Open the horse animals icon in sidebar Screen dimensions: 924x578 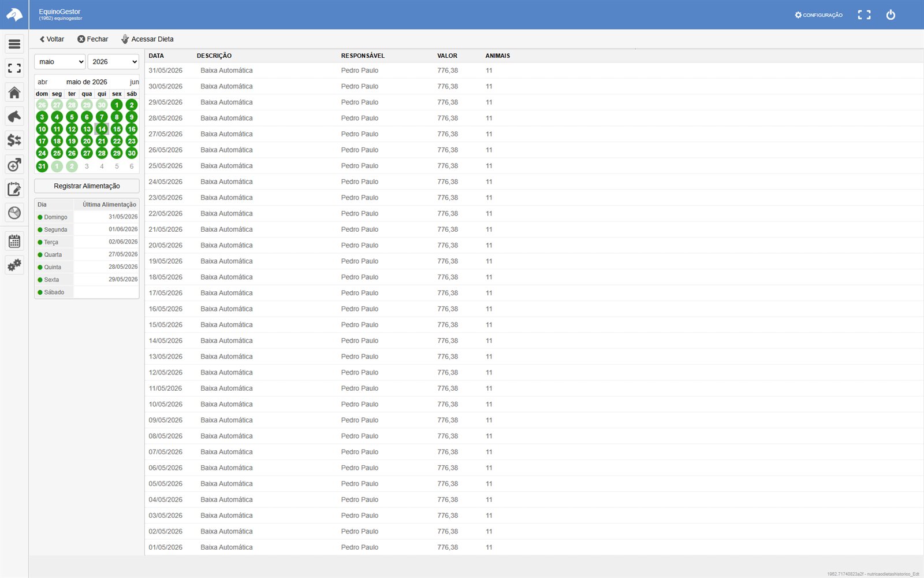(x=14, y=116)
